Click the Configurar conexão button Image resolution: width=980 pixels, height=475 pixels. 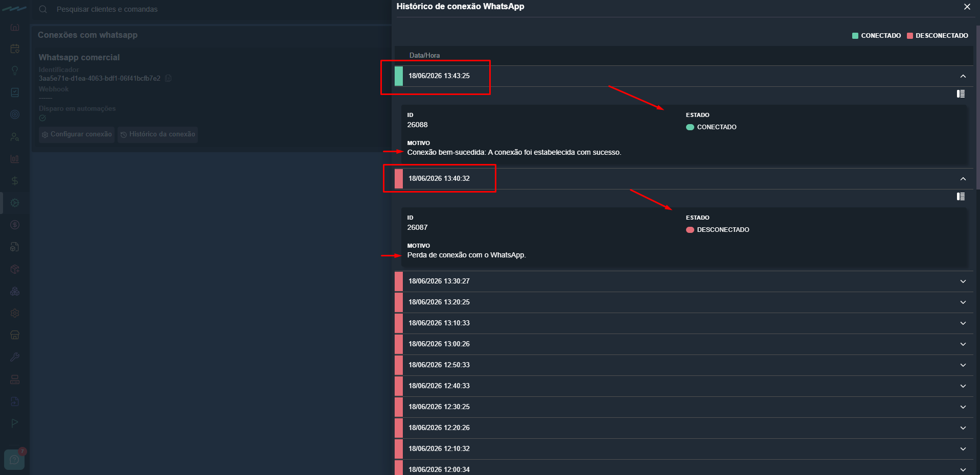[77, 134]
